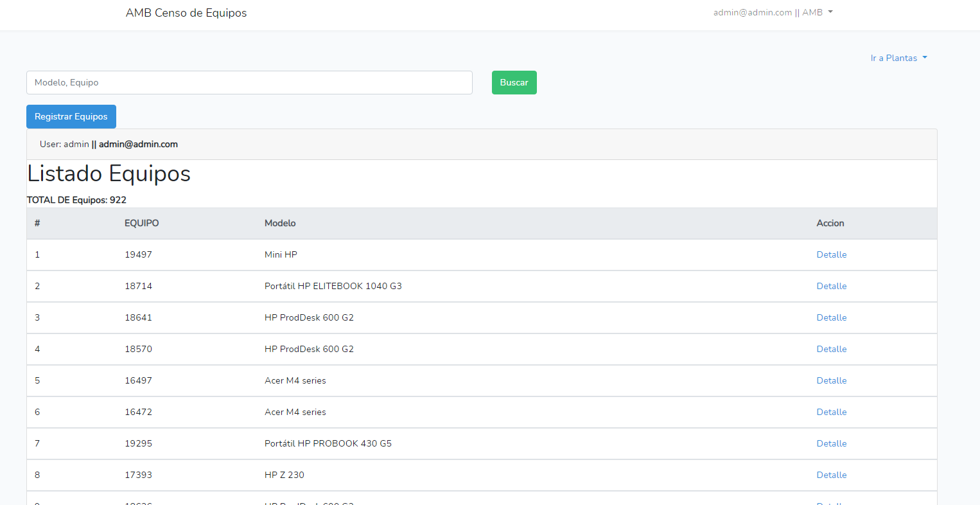The width and height of the screenshot is (980, 505).
Task: Open the chevron next to 'Ir a Plantas'
Action: tap(923, 58)
